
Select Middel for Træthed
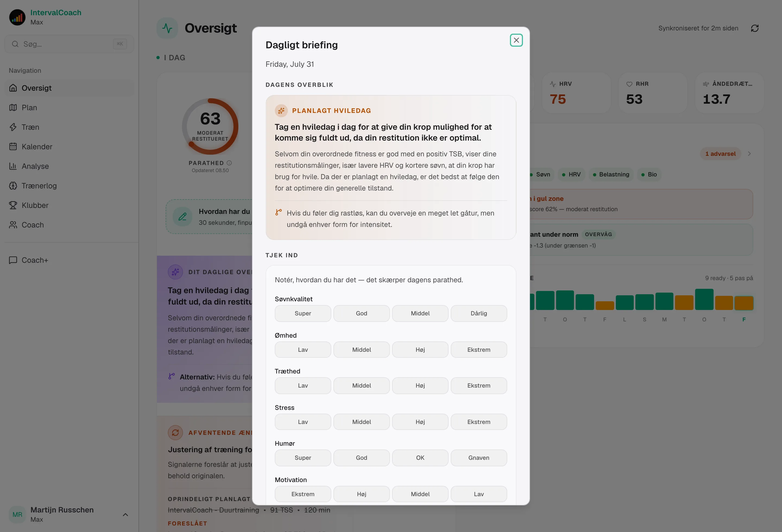click(x=361, y=386)
